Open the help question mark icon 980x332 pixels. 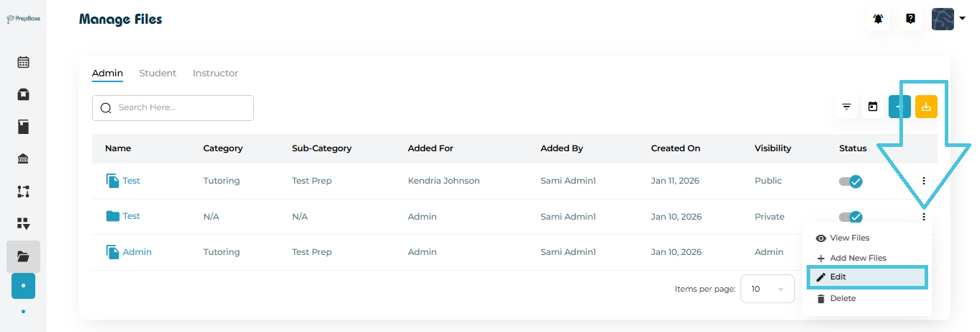[910, 19]
